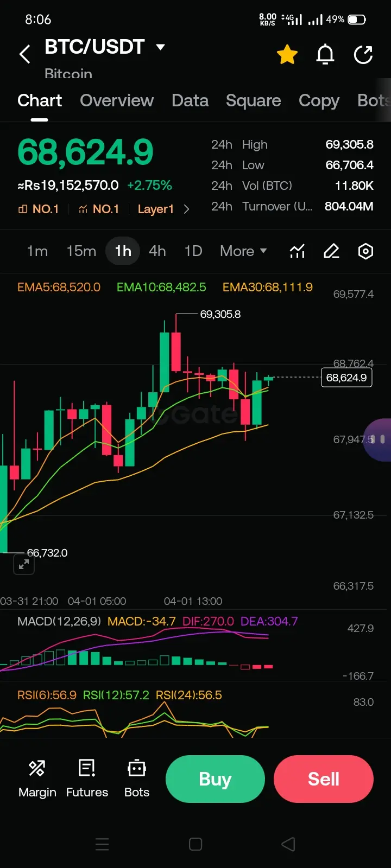The image size is (391, 868).
Task: Tap the 66,732.0 low marker on chart
Action: click(47, 553)
